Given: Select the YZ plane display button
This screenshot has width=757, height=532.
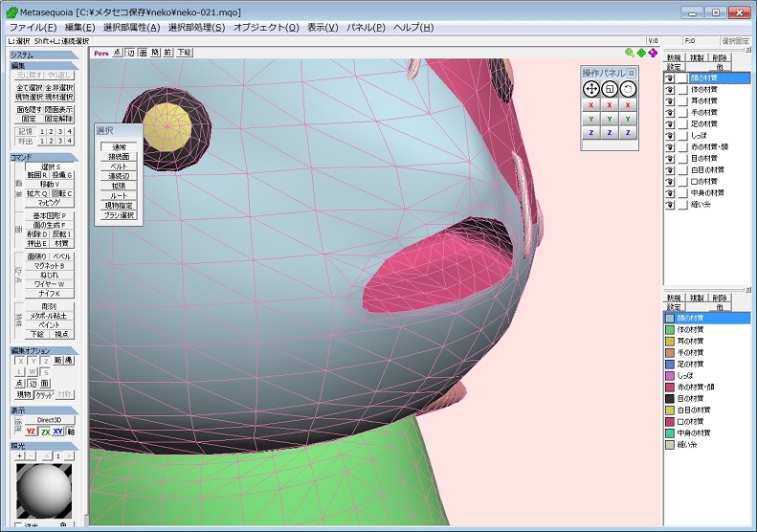Looking at the screenshot, I should (x=32, y=432).
